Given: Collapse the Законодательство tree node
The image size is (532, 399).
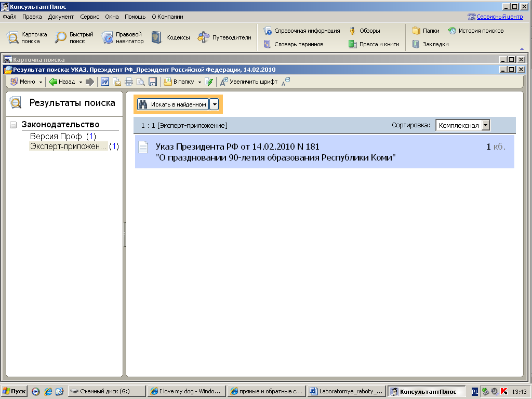Looking at the screenshot, I should coord(13,125).
